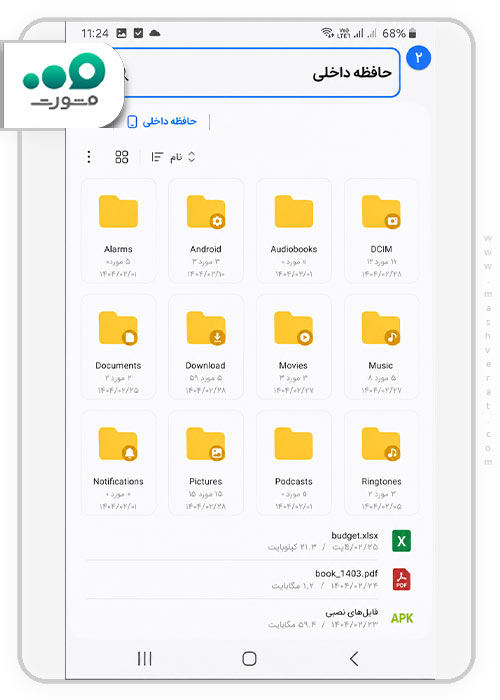This screenshot has width=500, height=700.
Task: Tap the recent apps navigation button
Action: (145, 658)
